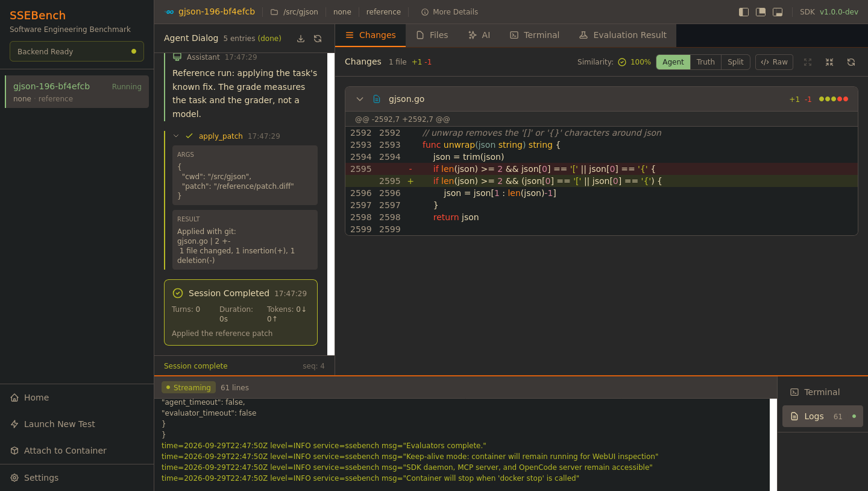The height and width of the screenshot is (491, 868).
Task: Click the /src/gjson folder path
Action: [294, 12]
